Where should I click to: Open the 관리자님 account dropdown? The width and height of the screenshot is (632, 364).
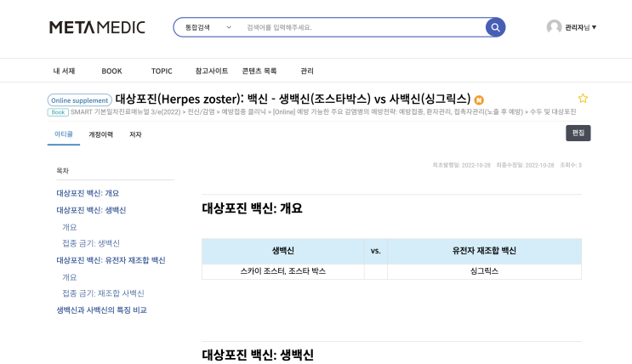tap(580, 27)
